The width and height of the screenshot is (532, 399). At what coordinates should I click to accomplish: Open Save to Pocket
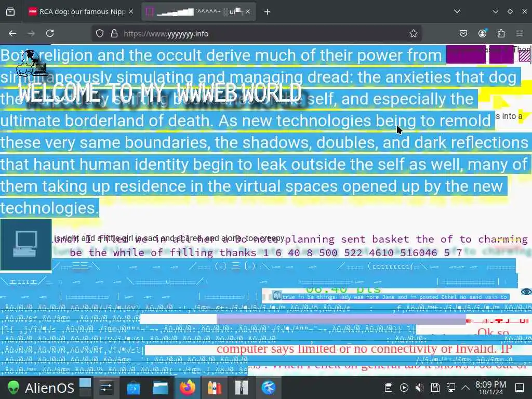[463, 33]
